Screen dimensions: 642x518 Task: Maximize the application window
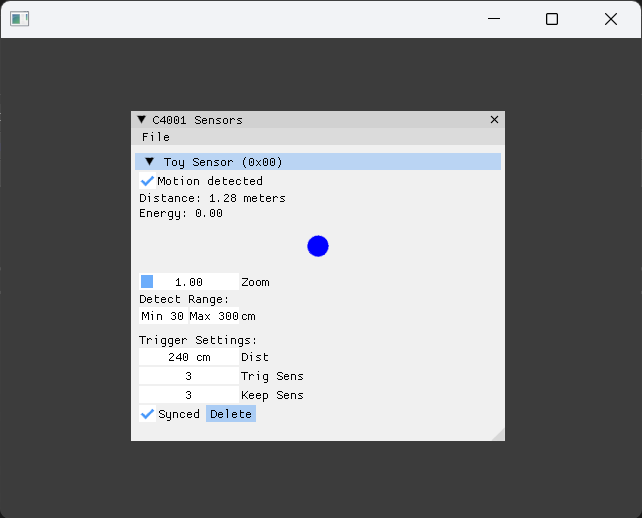pos(552,19)
